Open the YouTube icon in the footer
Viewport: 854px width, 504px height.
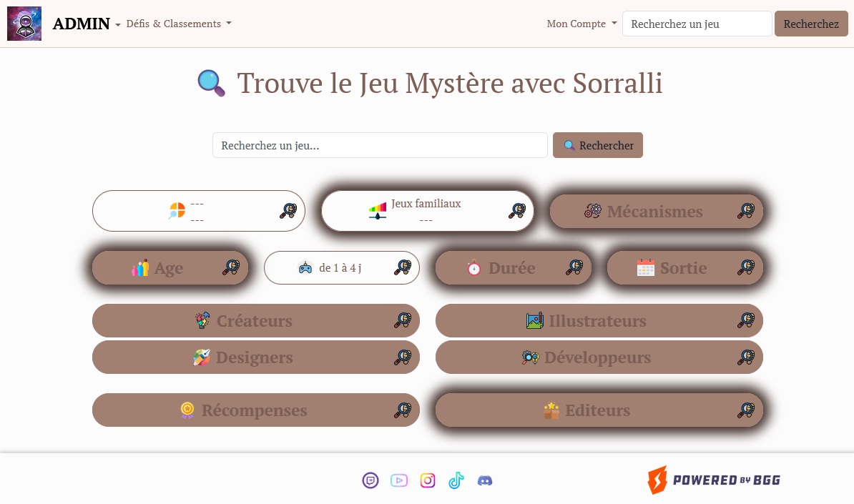tap(399, 480)
